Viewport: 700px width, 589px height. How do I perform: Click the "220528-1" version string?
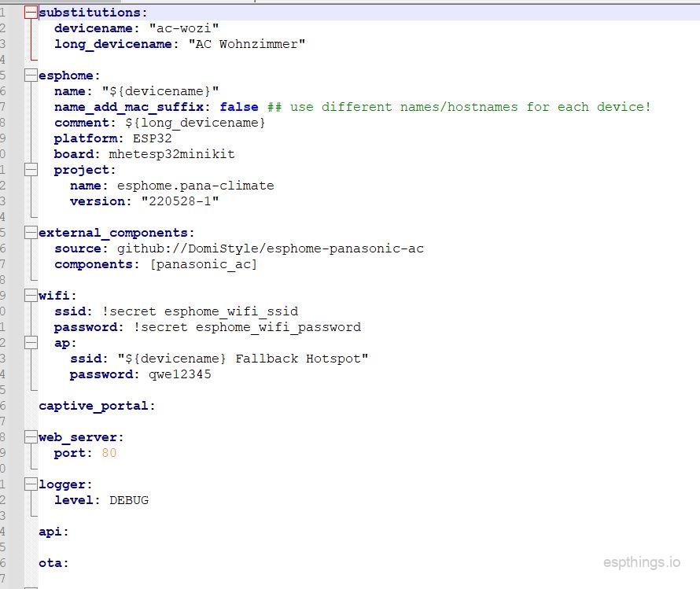point(180,201)
